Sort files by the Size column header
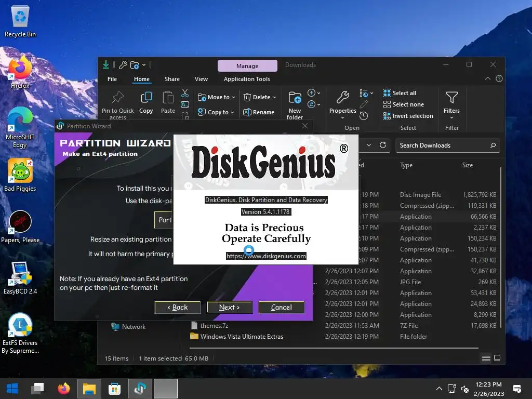 468,165
